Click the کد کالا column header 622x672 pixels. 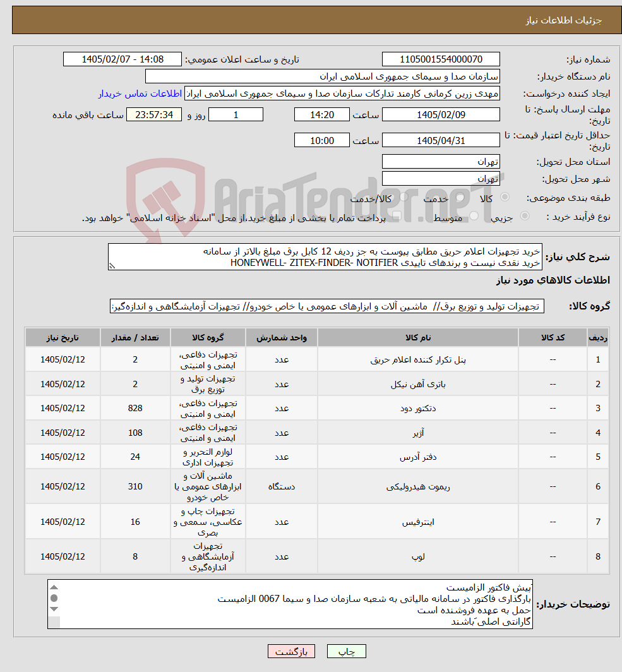click(553, 338)
